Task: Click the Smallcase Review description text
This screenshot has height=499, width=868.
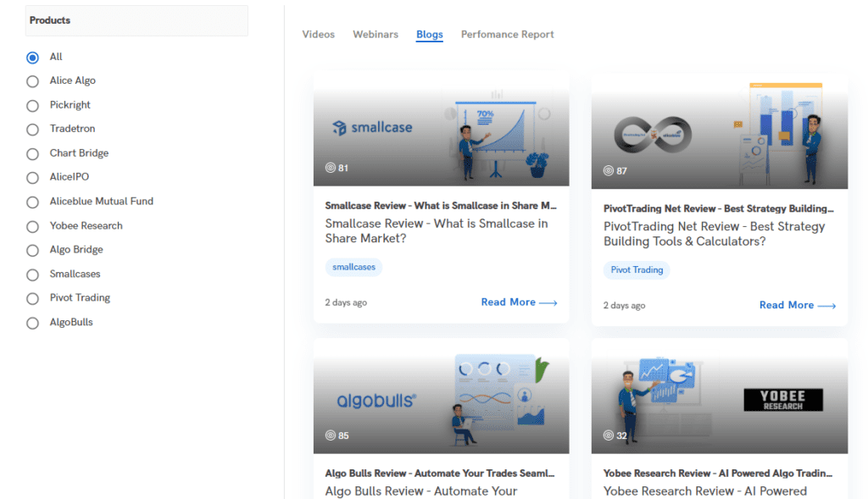Action: click(x=437, y=230)
